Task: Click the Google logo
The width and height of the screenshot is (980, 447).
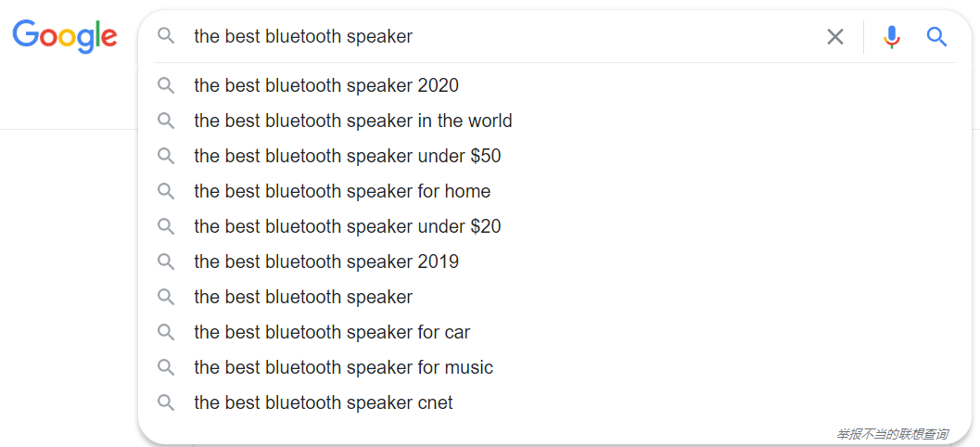Action: click(x=65, y=36)
